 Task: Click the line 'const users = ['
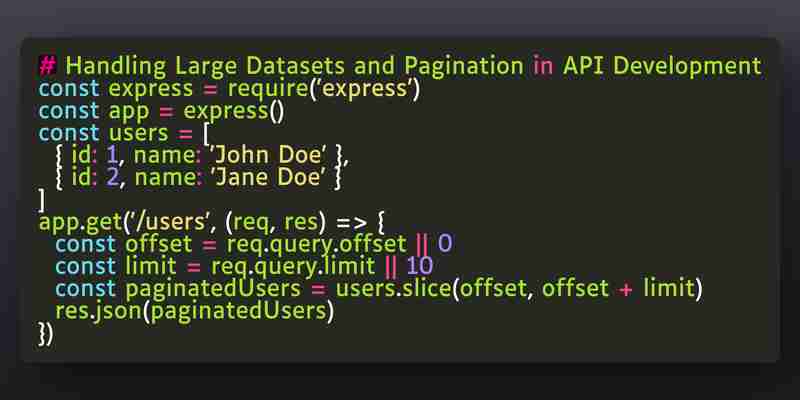[124, 134]
